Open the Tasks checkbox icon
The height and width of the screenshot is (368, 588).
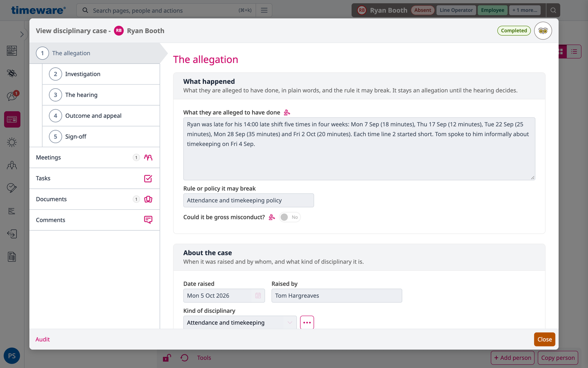tap(148, 178)
